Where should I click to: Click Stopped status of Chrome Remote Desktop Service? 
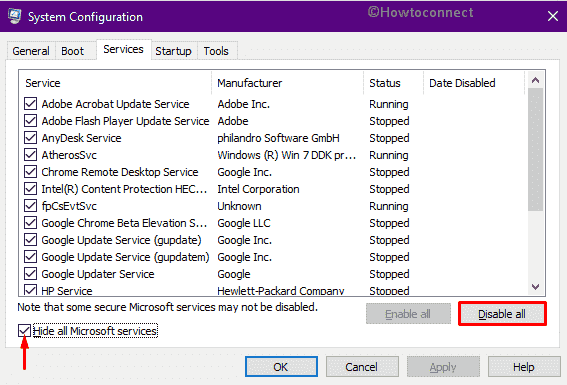(x=389, y=172)
